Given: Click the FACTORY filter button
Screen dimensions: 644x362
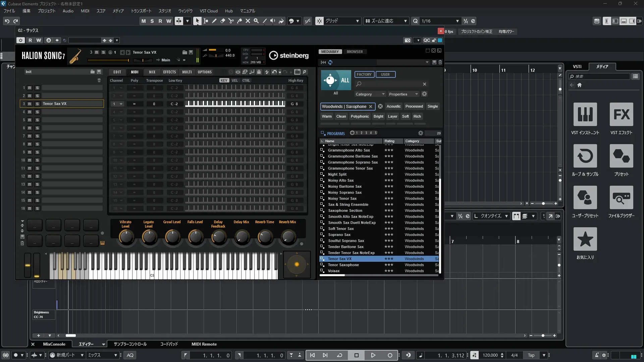Looking at the screenshot, I should pos(364,74).
